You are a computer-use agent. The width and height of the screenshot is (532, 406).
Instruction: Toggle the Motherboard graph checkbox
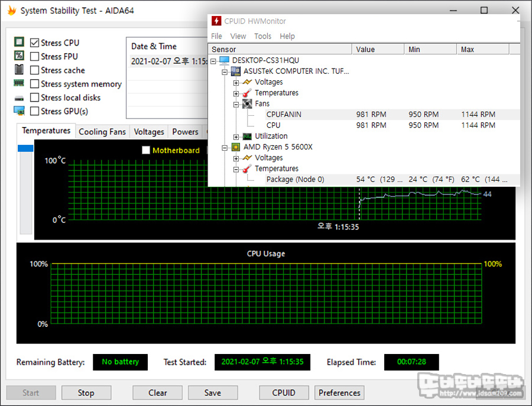tap(146, 150)
